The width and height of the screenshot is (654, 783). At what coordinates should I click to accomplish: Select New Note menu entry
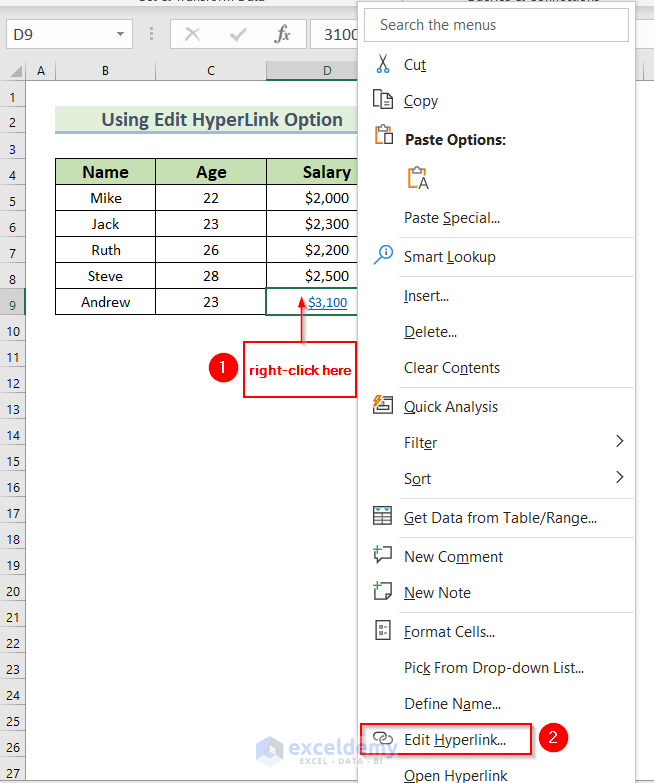(x=497, y=592)
